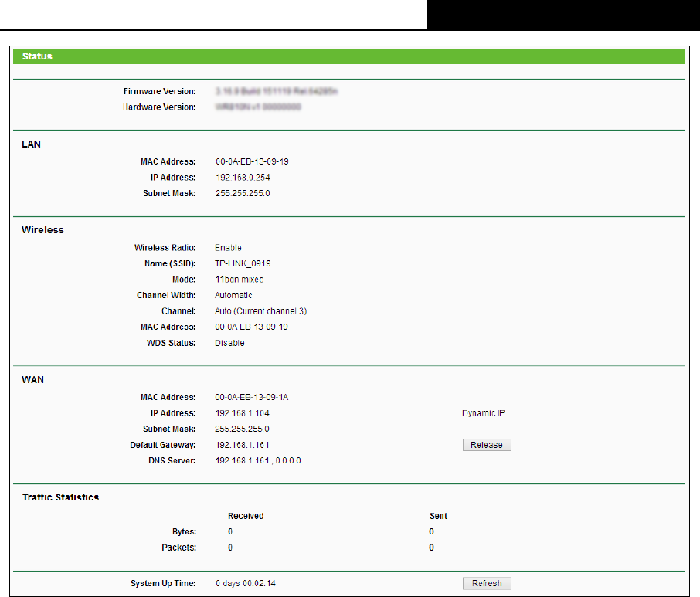Select Mode value 11bgn mixed
This screenshot has height=597, width=700.
tap(240, 280)
